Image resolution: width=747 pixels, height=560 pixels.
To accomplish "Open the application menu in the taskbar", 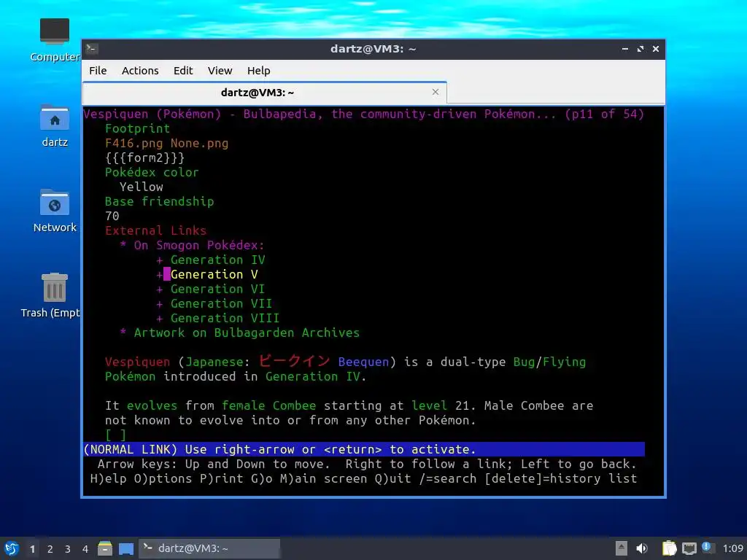I will click(12, 548).
